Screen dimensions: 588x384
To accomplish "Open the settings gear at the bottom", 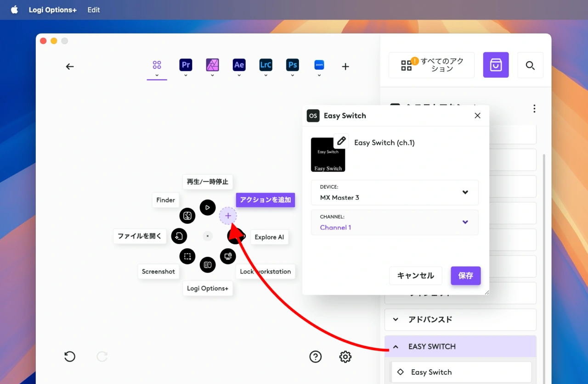I will pyautogui.click(x=345, y=356).
